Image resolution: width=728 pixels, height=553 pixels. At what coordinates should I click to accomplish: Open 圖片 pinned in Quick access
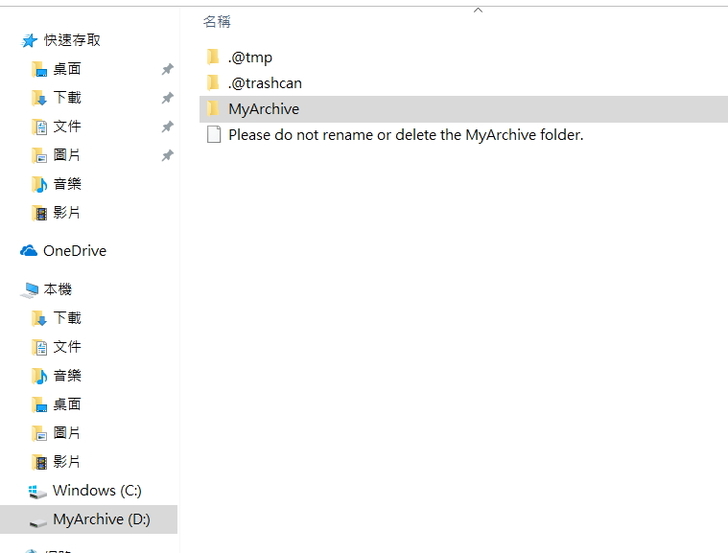[x=67, y=156]
